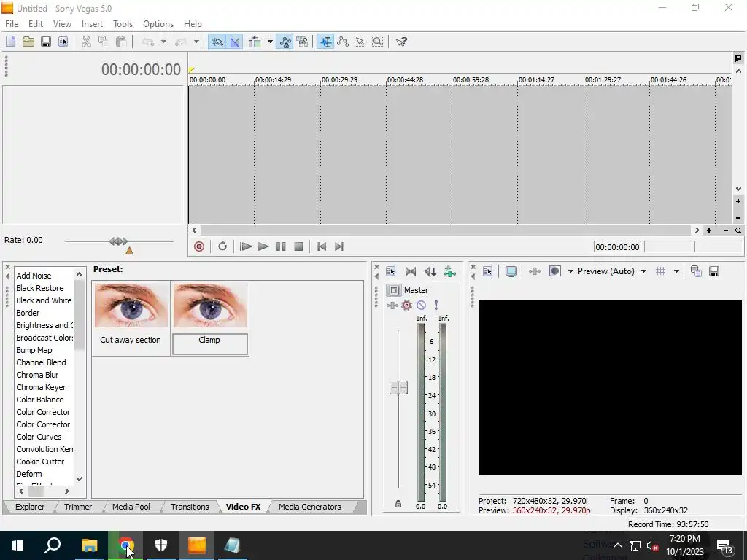747x560 pixels.
Task: Click the Open project folder icon
Action: 28,42
